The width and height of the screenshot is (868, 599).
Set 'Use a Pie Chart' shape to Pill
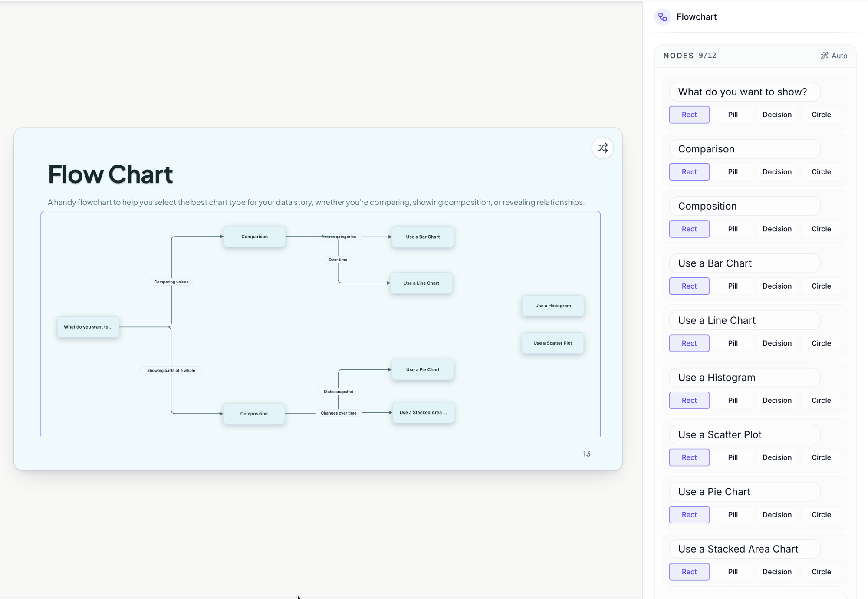[x=733, y=515]
